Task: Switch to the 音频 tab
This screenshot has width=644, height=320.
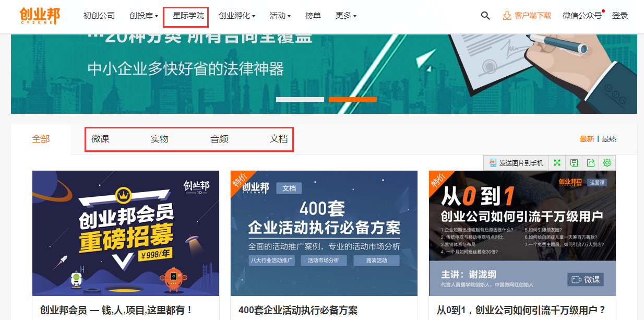Action: pos(219,139)
